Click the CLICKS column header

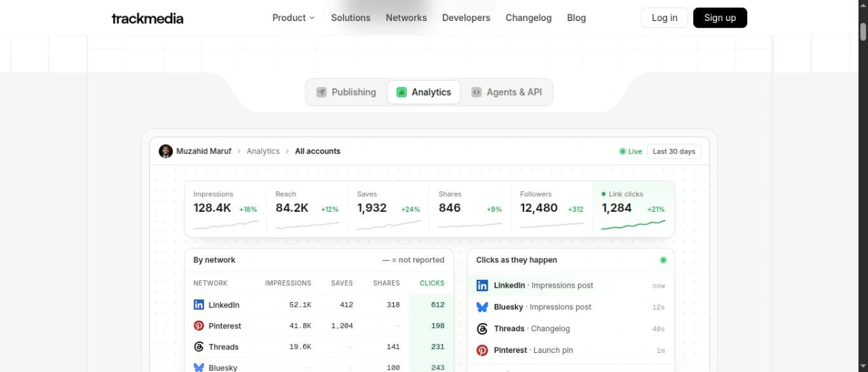click(x=432, y=283)
